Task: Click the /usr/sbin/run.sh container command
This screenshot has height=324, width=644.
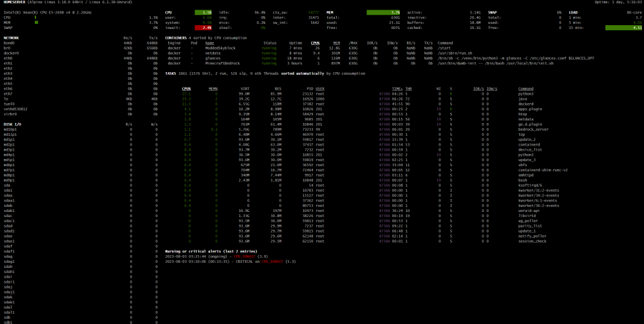Action: 455,53
